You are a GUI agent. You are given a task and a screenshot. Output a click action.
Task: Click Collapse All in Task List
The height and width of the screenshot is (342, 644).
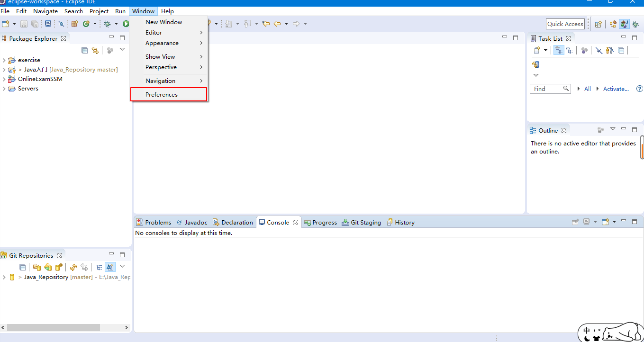(x=621, y=50)
